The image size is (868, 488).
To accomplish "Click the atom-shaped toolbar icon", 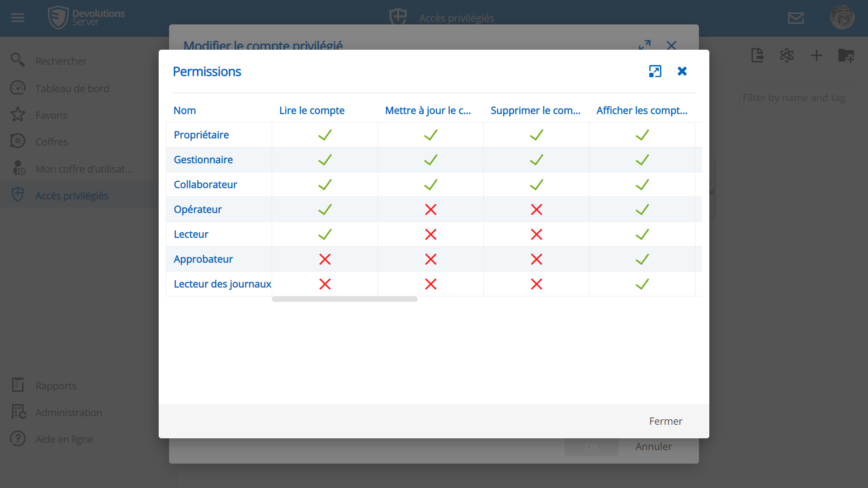I will [x=787, y=56].
